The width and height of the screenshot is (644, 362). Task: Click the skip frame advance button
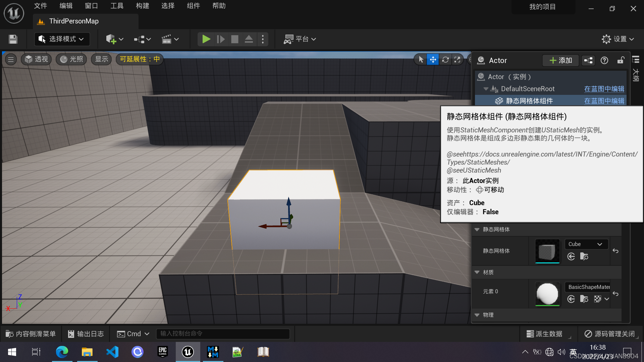click(x=220, y=39)
